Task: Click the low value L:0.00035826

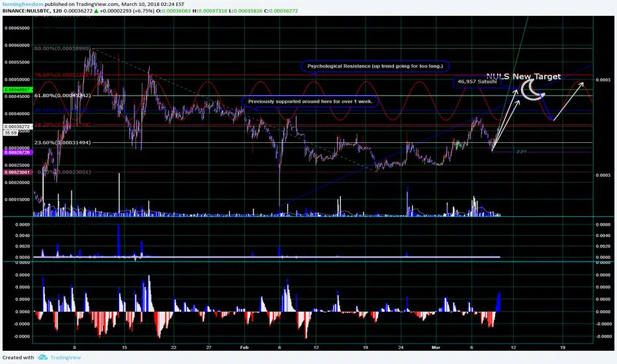Action: click(x=246, y=11)
